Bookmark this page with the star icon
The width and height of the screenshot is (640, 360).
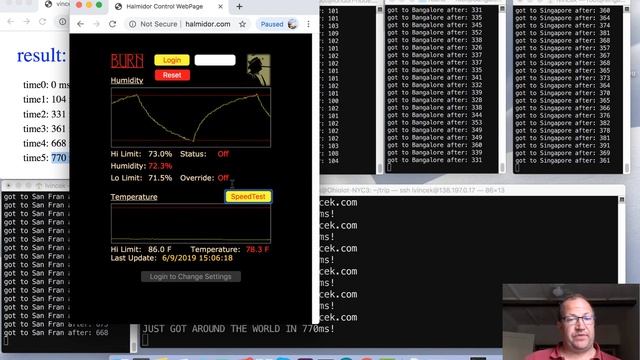(x=242, y=24)
